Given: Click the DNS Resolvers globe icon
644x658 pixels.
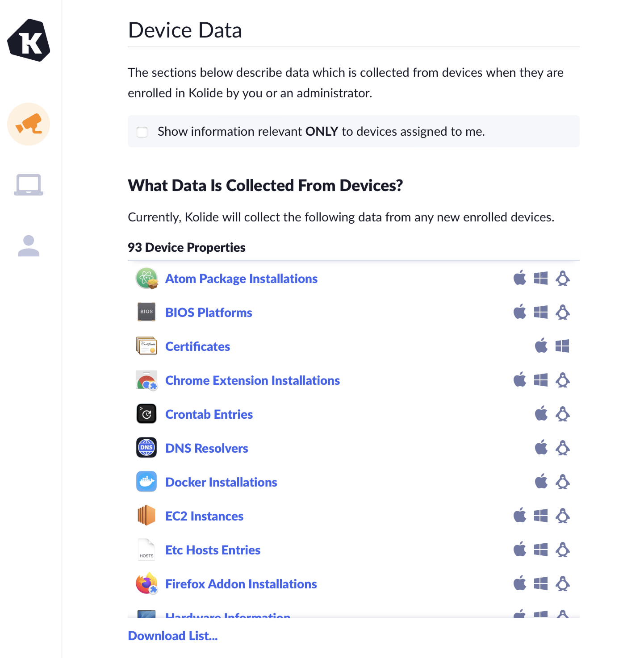Looking at the screenshot, I should pos(146,448).
